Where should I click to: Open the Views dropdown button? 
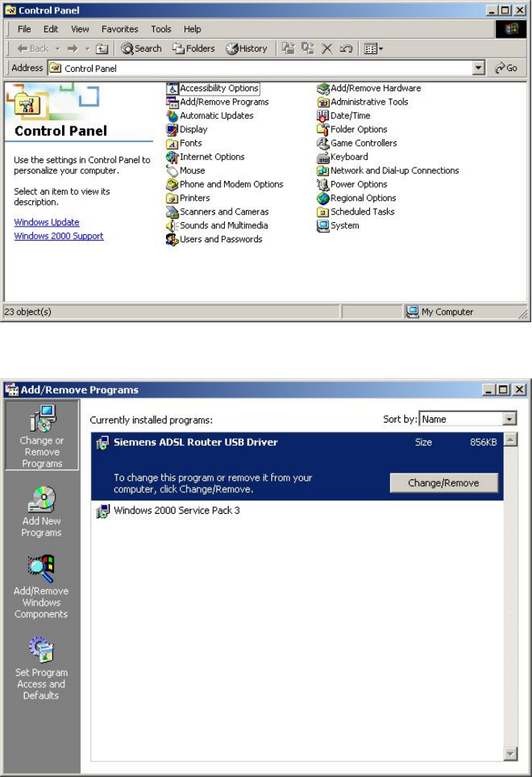[x=374, y=49]
